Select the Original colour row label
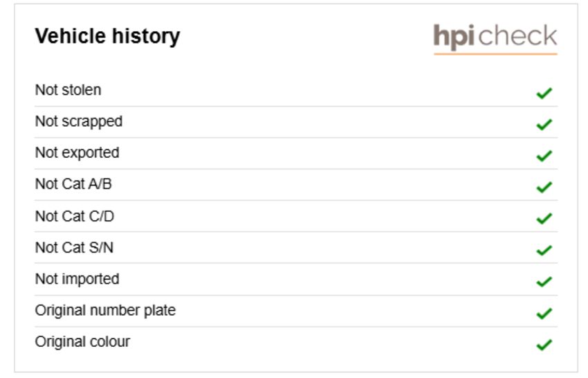Image resolution: width=588 pixels, height=378 pixels. click(x=82, y=342)
